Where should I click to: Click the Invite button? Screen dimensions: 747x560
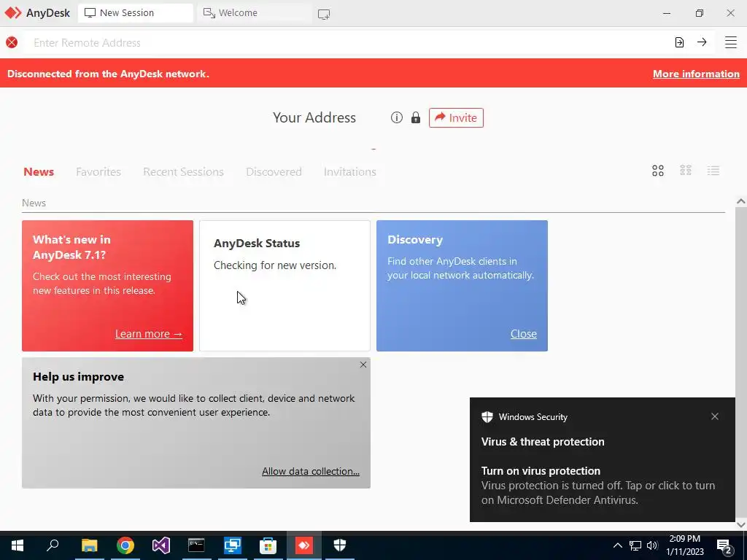click(456, 117)
